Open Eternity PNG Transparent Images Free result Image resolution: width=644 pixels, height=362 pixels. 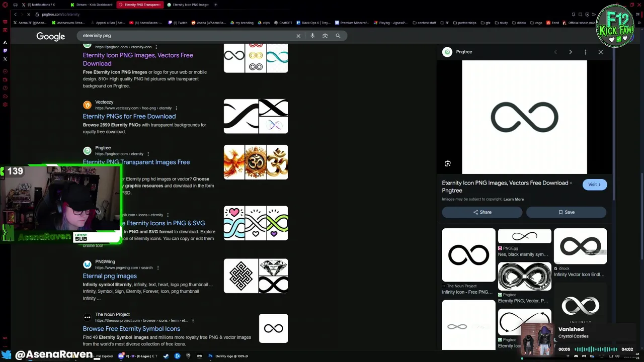[x=136, y=162]
